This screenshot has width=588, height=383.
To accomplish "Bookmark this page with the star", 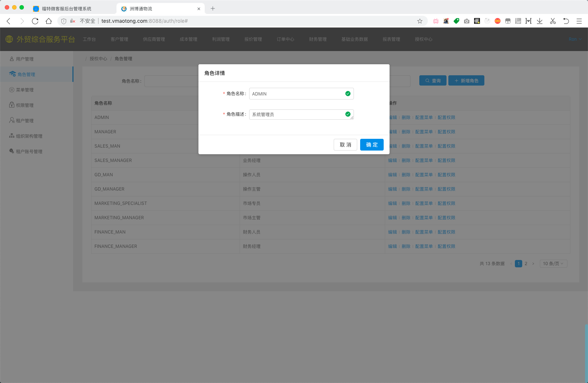I will pos(420,21).
